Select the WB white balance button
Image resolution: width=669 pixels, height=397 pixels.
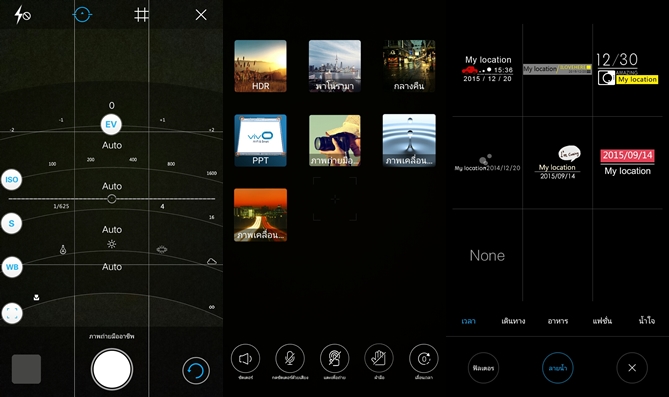(12, 267)
